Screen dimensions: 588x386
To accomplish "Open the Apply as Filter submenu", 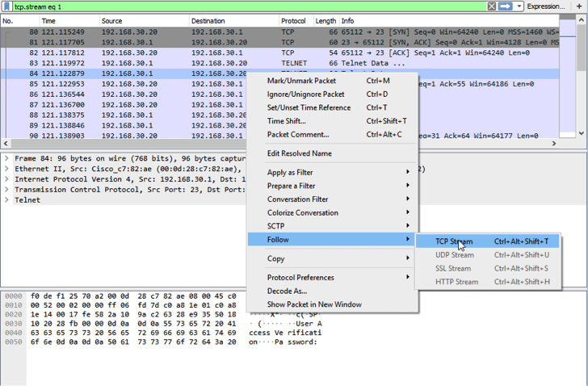I will 290,172.
